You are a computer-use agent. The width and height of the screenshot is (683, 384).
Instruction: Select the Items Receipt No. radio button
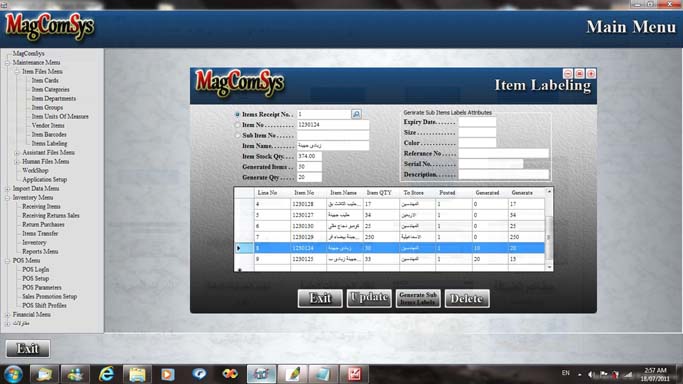[x=237, y=115]
